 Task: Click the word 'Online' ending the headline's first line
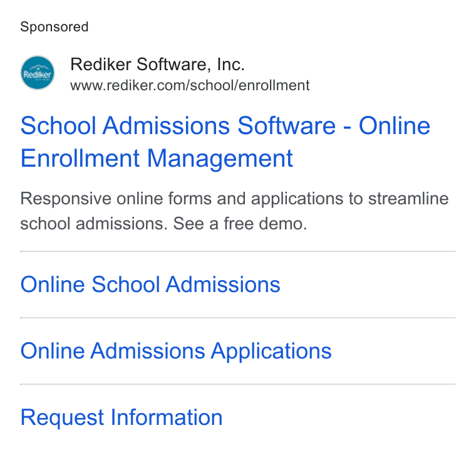pyautogui.click(x=395, y=125)
